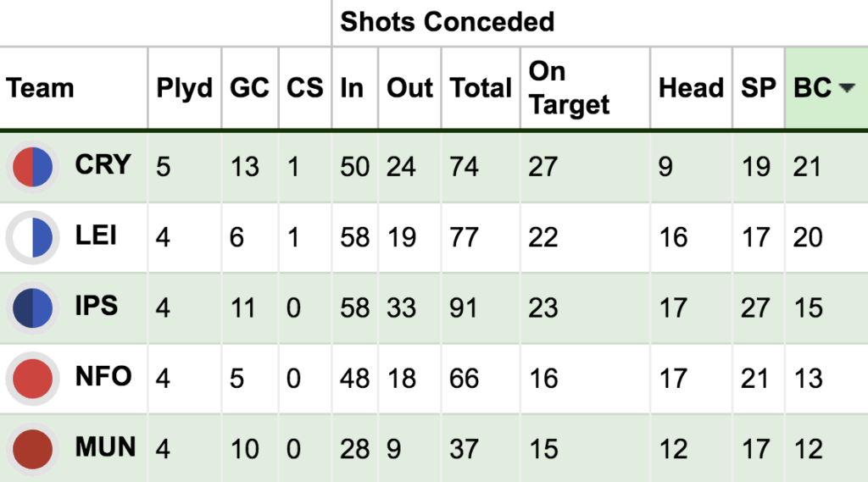Image resolution: width=868 pixels, height=482 pixels.
Task: Select the Head column header
Action: pos(691,87)
